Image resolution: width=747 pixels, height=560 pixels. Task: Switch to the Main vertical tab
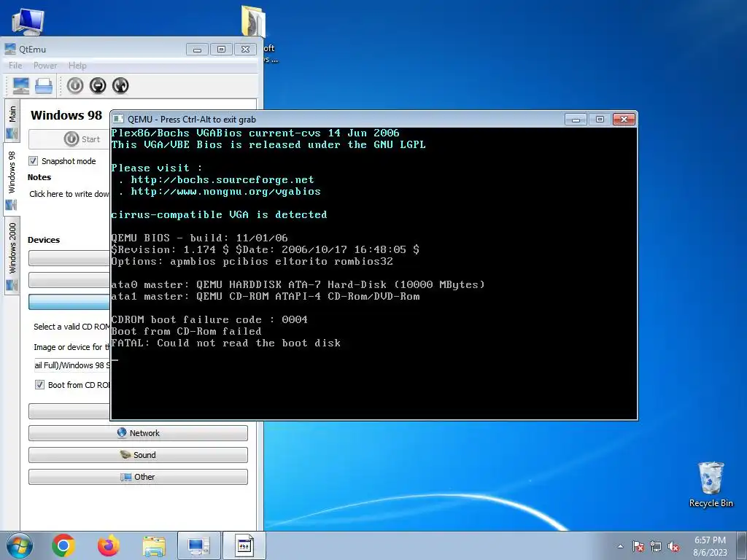coord(12,121)
